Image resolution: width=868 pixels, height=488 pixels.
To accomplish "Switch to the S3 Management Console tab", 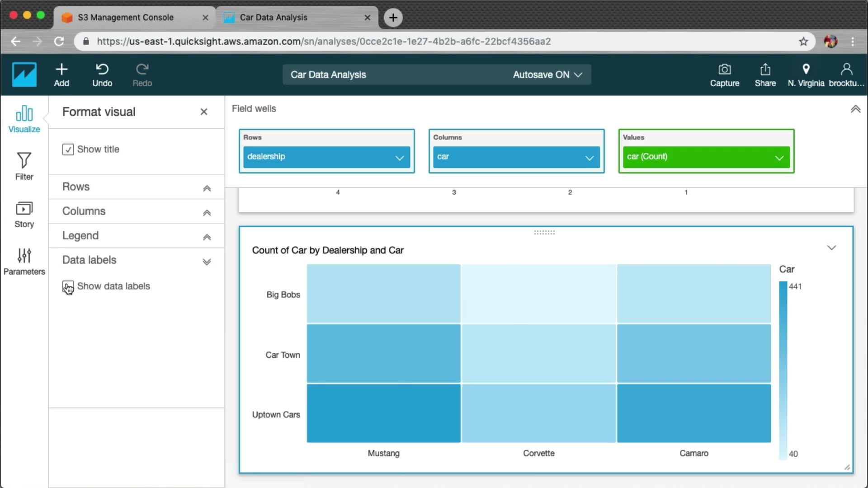I will pos(126,18).
